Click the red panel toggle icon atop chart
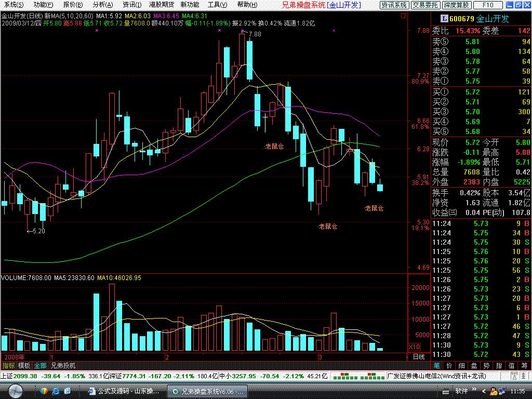The width and height of the screenshot is (532, 399). pos(404,16)
